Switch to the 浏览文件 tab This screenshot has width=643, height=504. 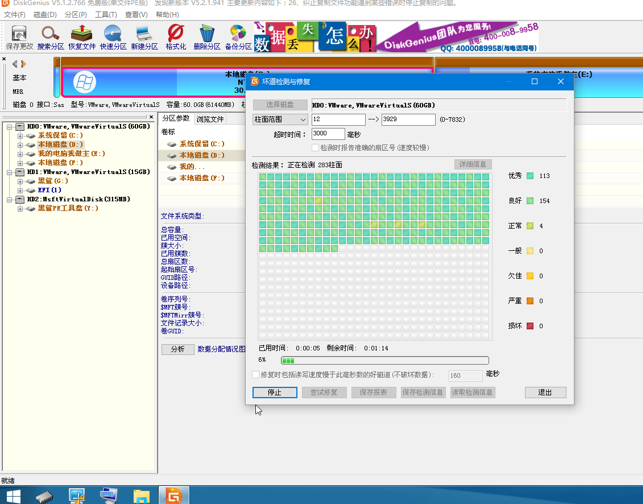click(210, 119)
